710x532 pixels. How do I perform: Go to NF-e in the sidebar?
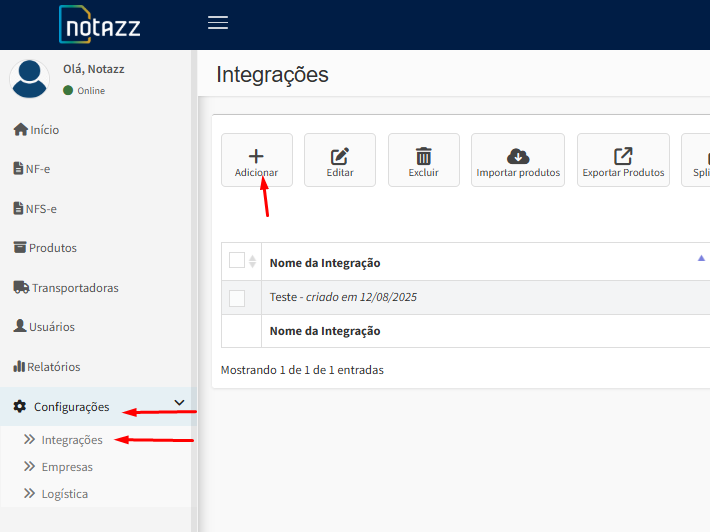(38, 169)
